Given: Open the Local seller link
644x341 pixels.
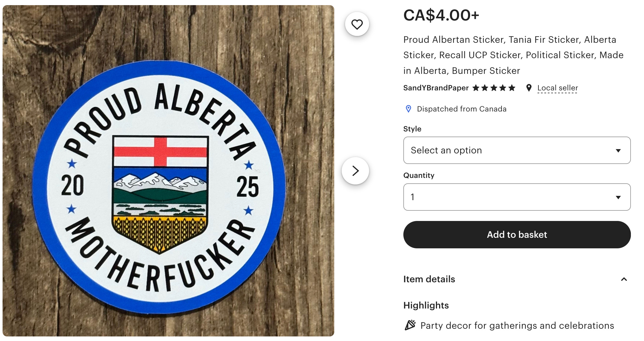Looking at the screenshot, I should point(558,88).
